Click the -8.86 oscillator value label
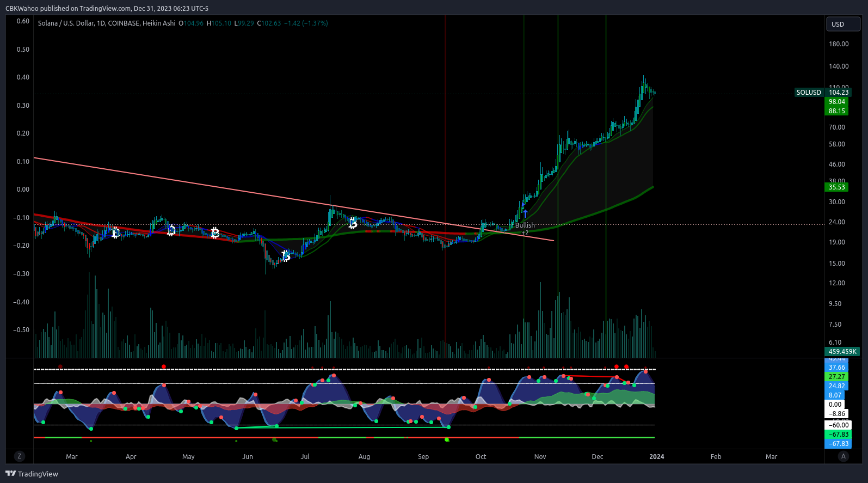This screenshot has height=483, width=868. tap(836, 414)
